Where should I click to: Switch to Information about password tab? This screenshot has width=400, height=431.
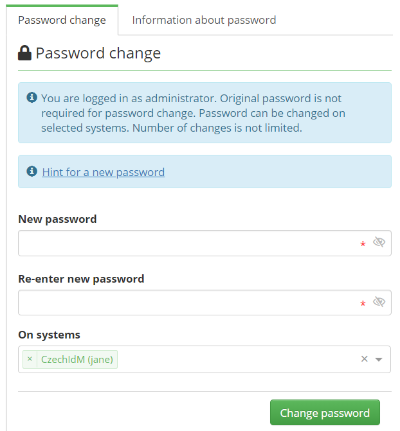(x=204, y=20)
